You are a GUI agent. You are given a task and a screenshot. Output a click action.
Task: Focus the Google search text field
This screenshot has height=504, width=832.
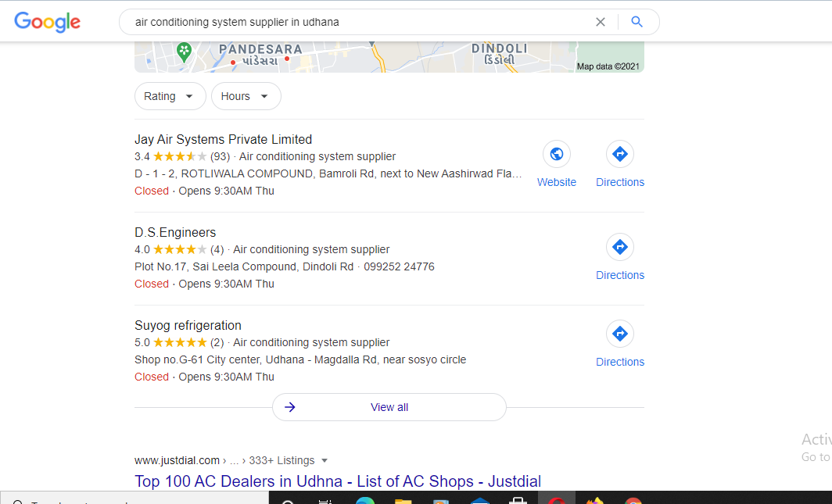pos(352,22)
